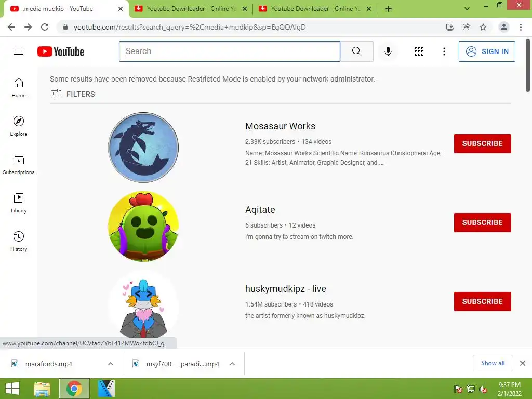Open the FILTERS panel
The height and width of the screenshot is (399, 532).
point(73,94)
